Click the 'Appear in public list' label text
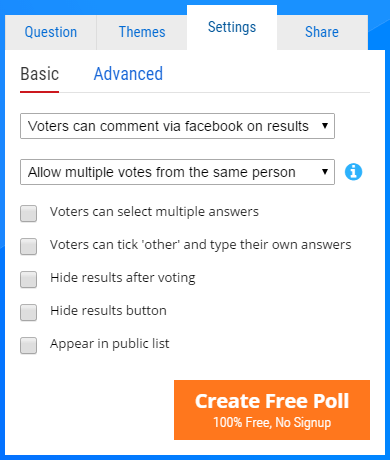390x460 pixels. 110,344
